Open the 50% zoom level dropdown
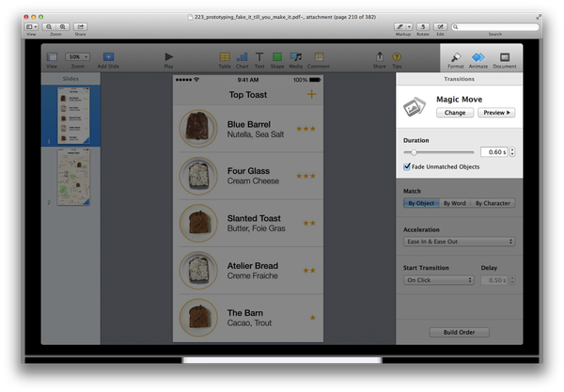 [x=79, y=57]
